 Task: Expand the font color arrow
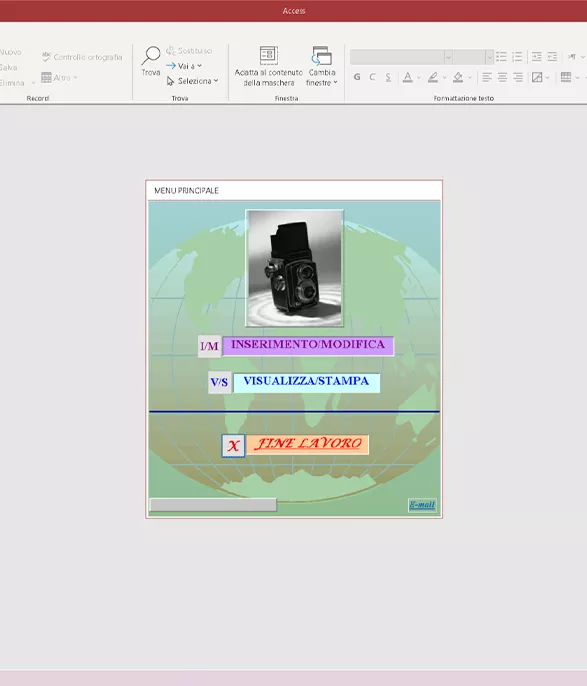419,78
